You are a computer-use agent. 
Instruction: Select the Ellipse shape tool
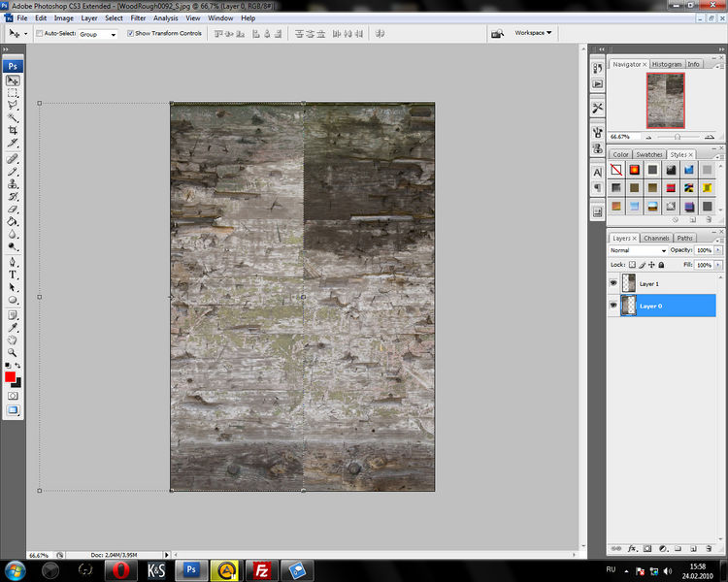coord(13,300)
